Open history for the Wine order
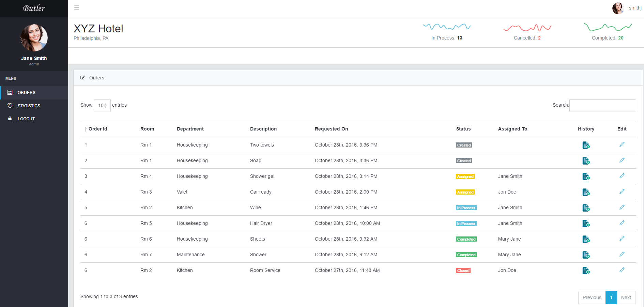Image resolution: width=644 pixels, height=307 pixels. 586,208
